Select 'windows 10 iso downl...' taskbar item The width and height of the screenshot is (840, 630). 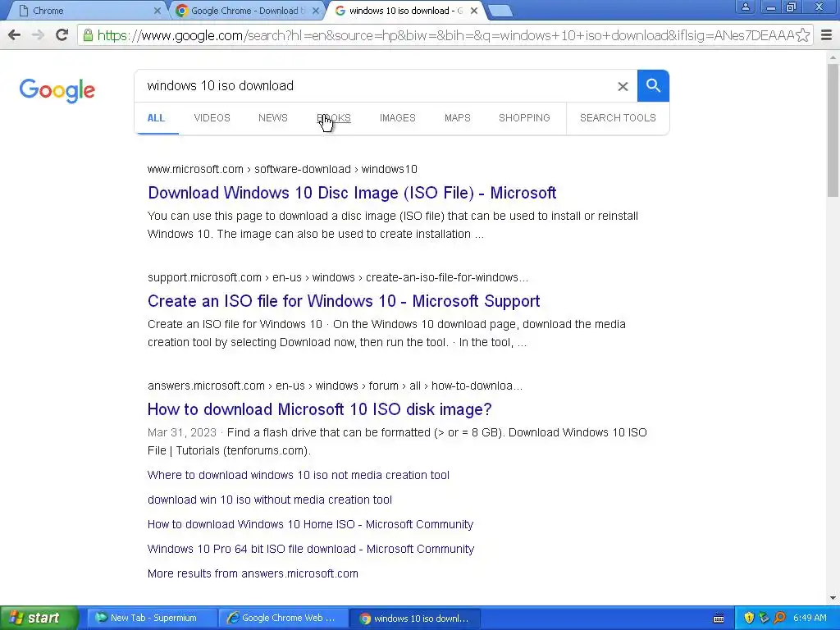(414, 619)
